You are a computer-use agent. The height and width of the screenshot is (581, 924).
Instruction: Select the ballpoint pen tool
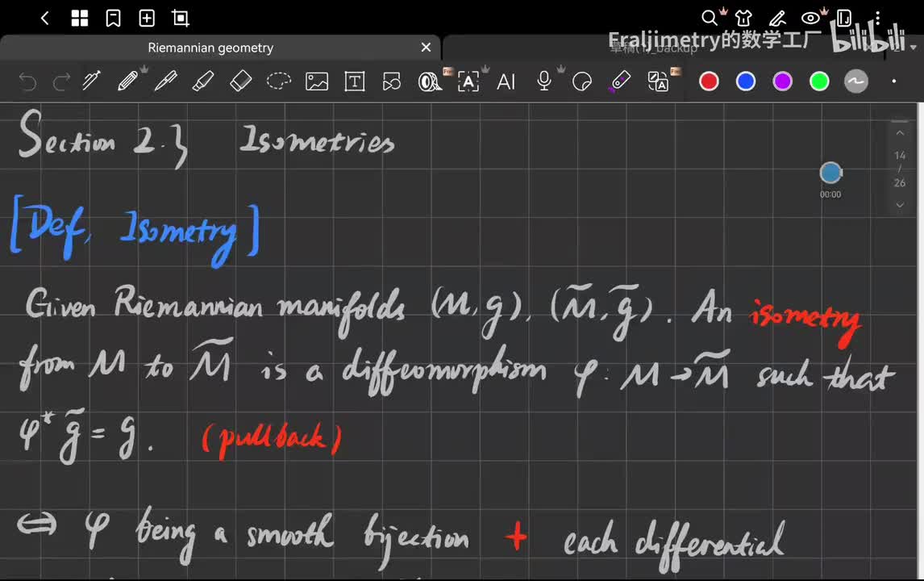[x=165, y=81]
